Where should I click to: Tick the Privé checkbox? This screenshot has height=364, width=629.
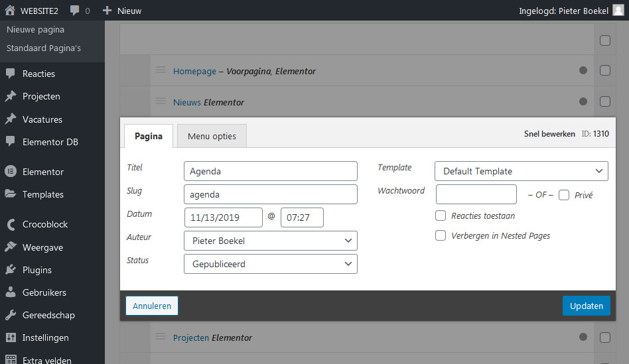[x=564, y=195]
